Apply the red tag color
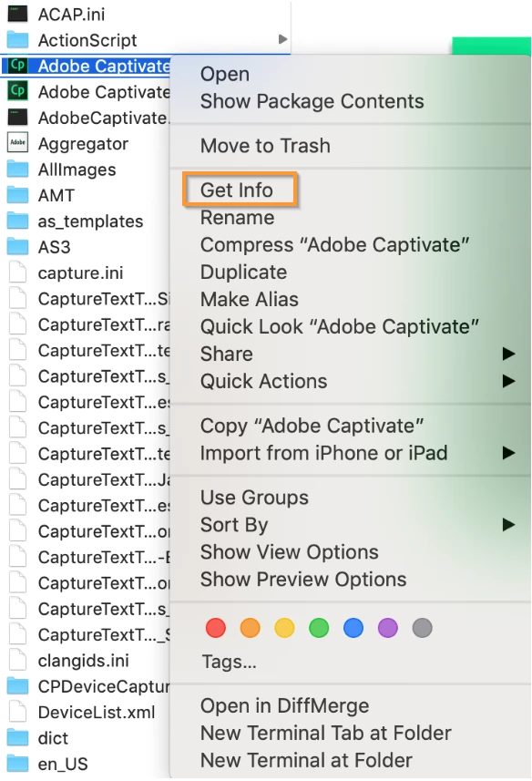 click(216, 628)
